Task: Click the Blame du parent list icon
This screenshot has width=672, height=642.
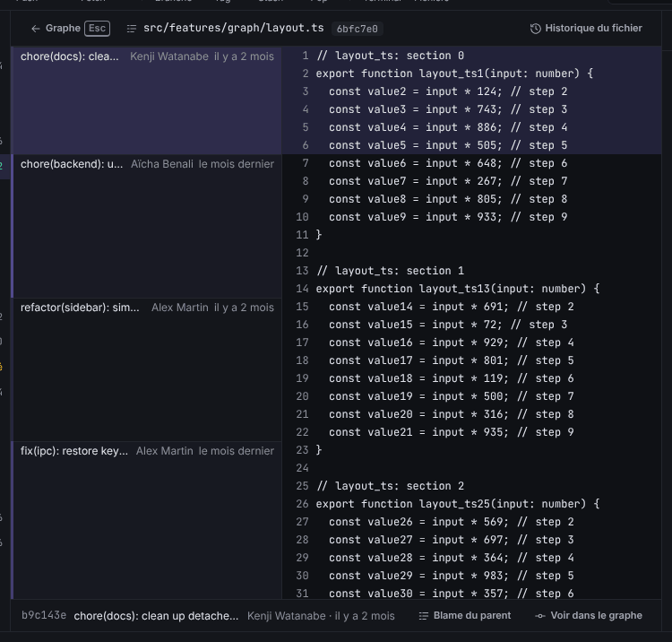Action: pos(424,616)
